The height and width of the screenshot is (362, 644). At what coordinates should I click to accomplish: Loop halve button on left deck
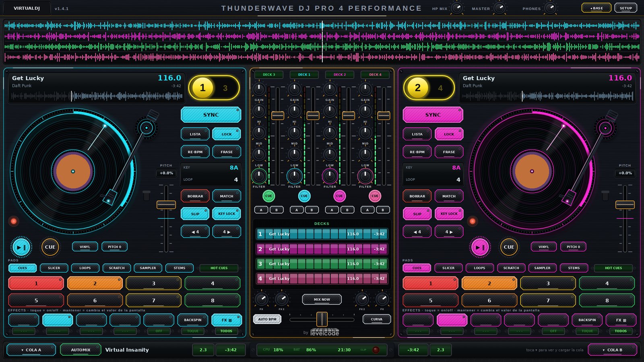click(195, 232)
